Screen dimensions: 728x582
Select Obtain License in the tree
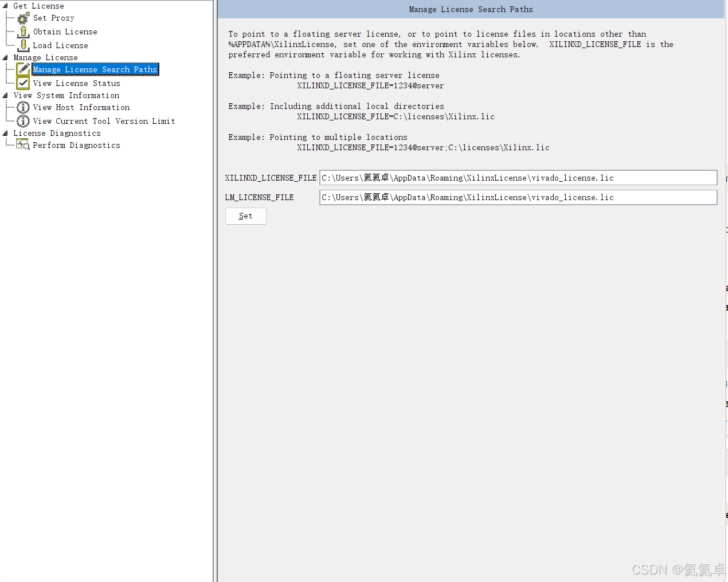tap(65, 32)
